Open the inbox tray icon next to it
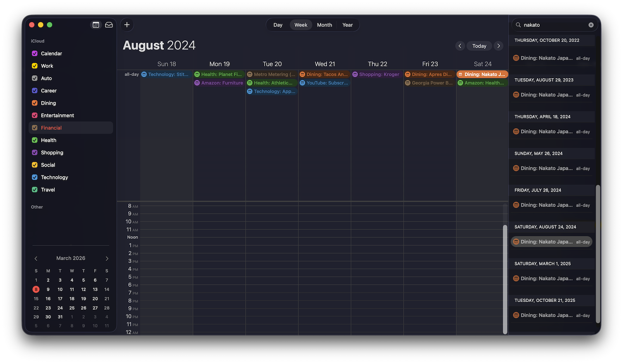623x364 pixels. pyautogui.click(x=108, y=24)
